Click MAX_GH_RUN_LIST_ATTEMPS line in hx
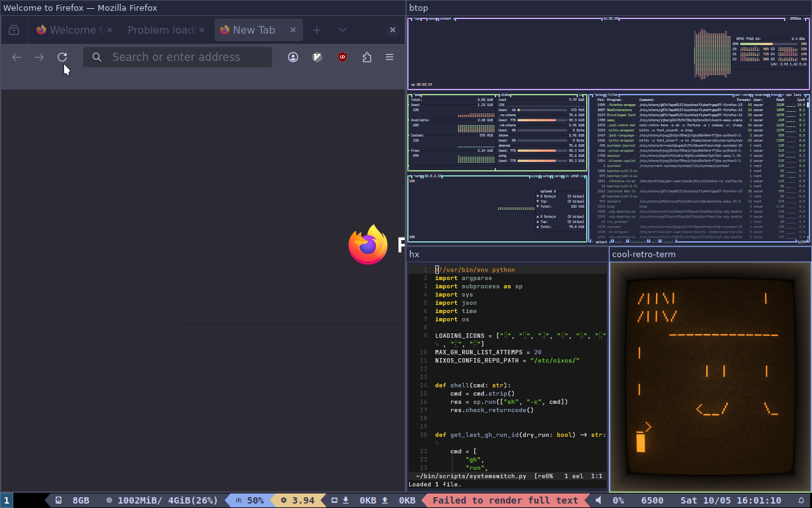This screenshot has height=508, width=812. [488, 352]
